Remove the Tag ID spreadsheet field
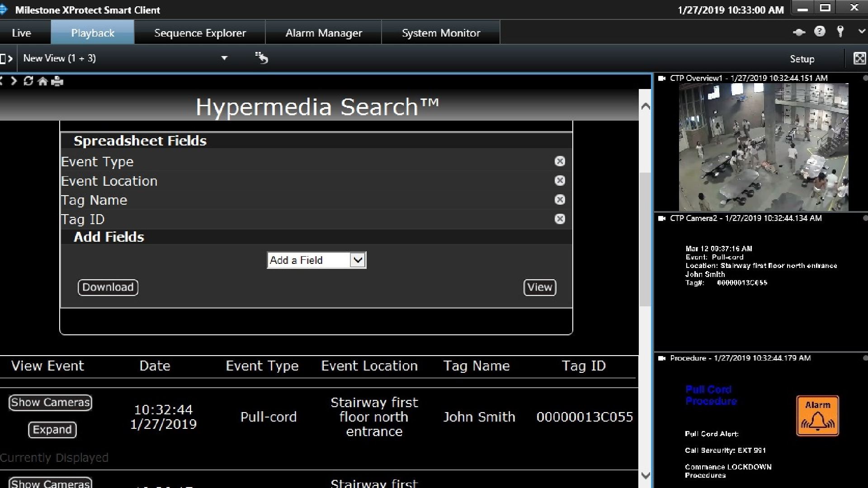Viewport: 868px width, 488px height. click(x=560, y=219)
